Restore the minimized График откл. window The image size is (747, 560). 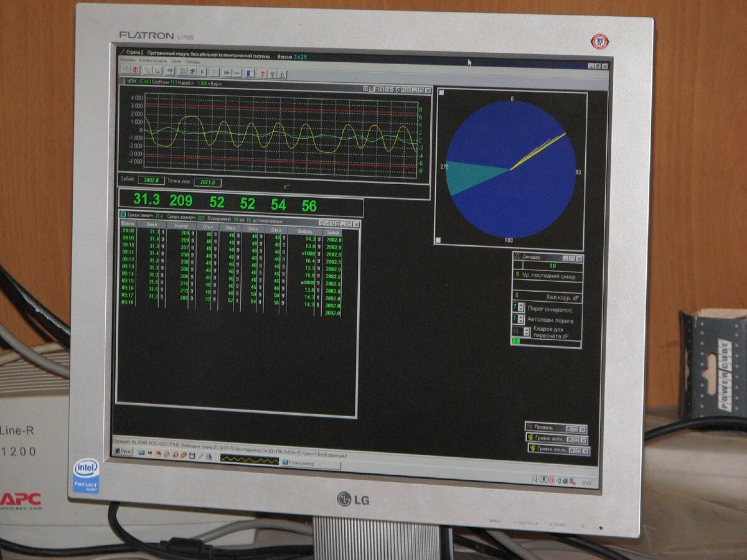pyautogui.click(x=559, y=449)
